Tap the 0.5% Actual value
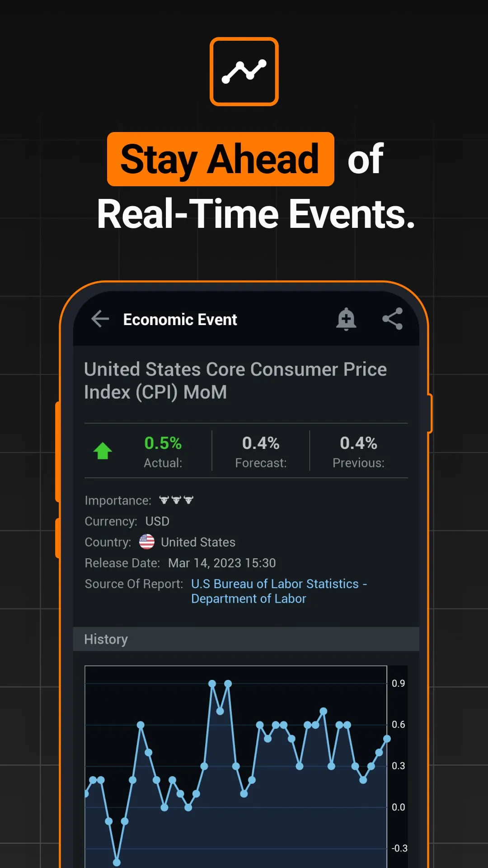 pyautogui.click(x=163, y=443)
